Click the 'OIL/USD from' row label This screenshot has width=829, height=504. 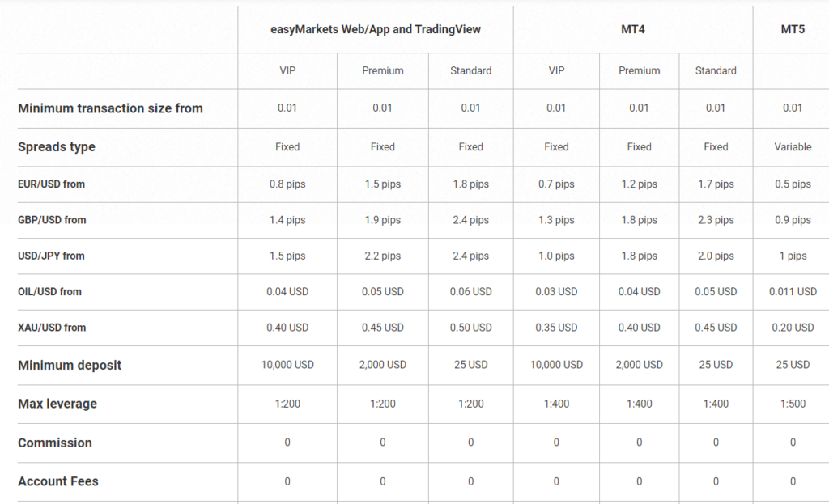pyautogui.click(x=49, y=291)
